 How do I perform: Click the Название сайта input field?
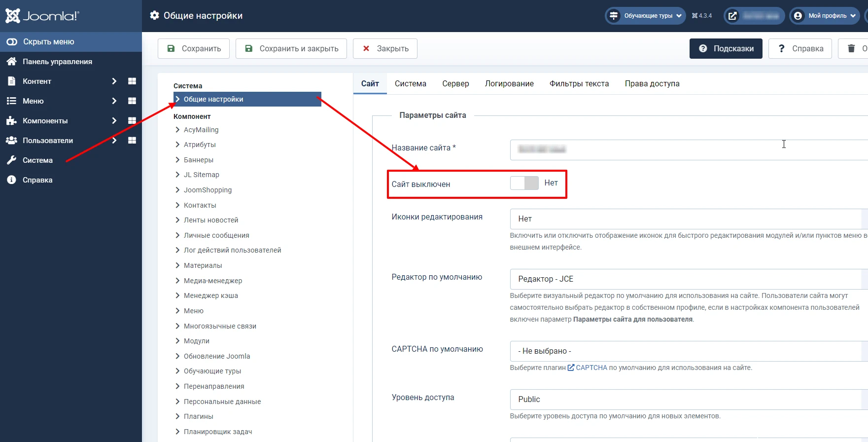click(x=689, y=150)
